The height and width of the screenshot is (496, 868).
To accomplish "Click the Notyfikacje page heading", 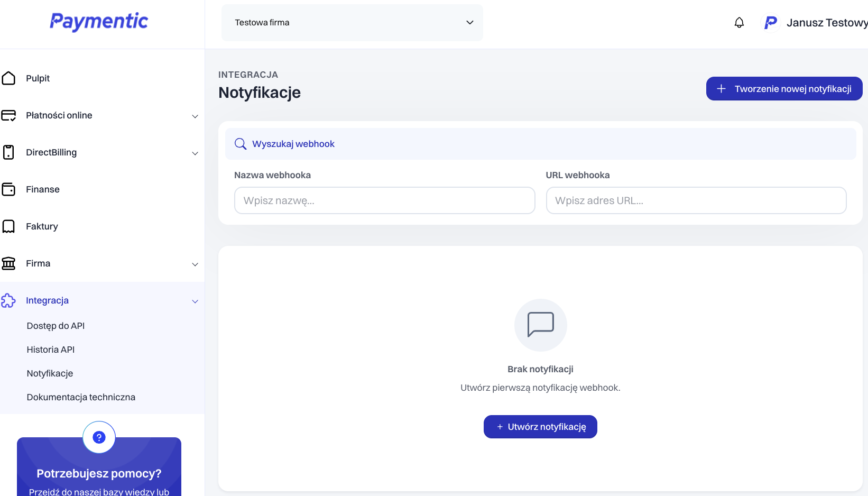I will point(260,93).
